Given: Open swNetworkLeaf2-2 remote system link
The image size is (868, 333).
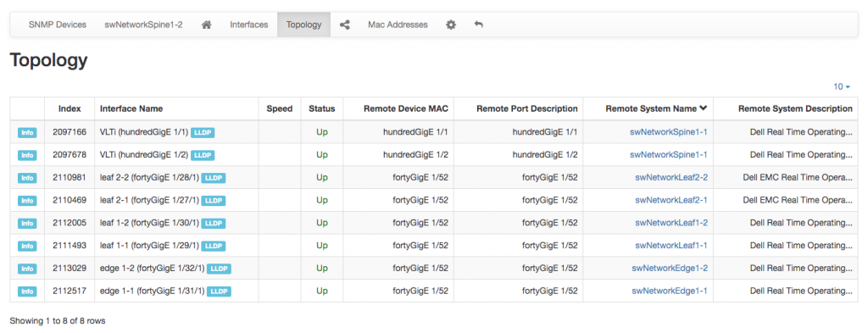Looking at the screenshot, I should (671, 178).
